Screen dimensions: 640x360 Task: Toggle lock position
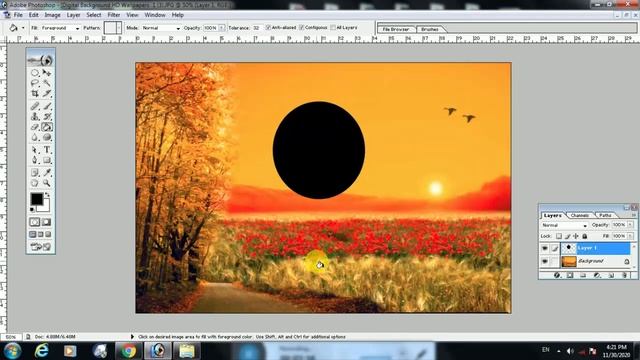[576, 236]
